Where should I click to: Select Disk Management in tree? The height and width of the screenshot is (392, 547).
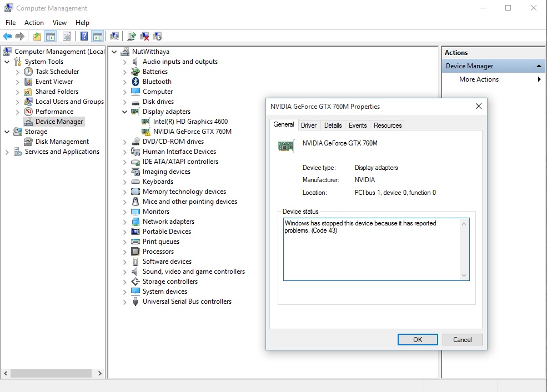click(62, 142)
